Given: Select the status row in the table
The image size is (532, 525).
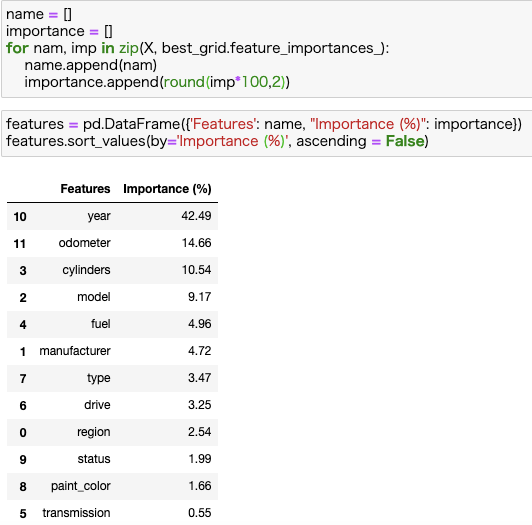Looking at the screenshot, I should pyautogui.click(x=112, y=459).
